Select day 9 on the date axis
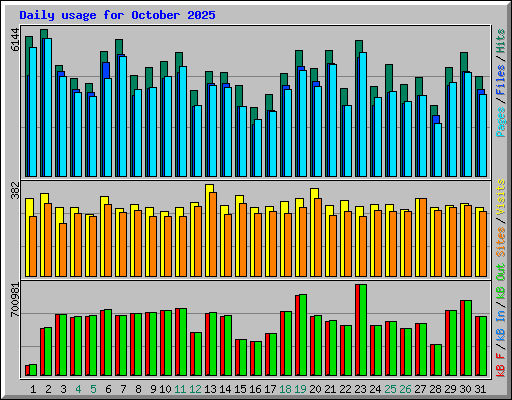This screenshot has height=400, width=512. pyautogui.click(x=153, y=389)
